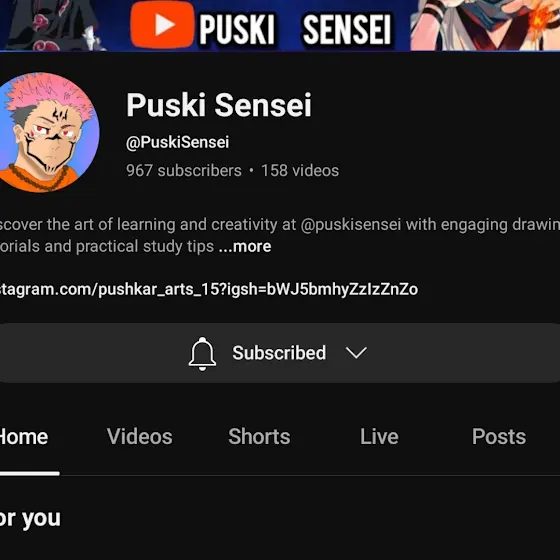The image size is (560, 560).
Task: Switch to the Videos tab
Action: 139,436
